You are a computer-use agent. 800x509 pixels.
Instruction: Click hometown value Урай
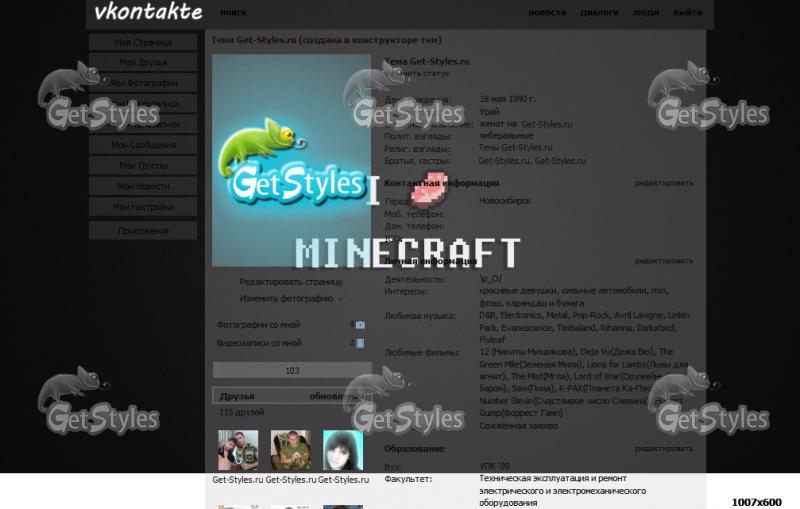click(x=489, y=112)
